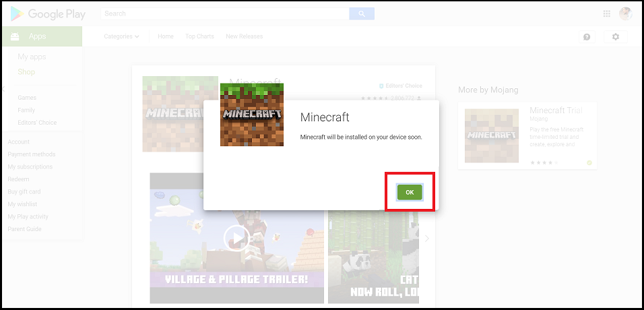Viewport: 644px width, 310px height.
Task: Open My wishlist
Action: [22, 204]
